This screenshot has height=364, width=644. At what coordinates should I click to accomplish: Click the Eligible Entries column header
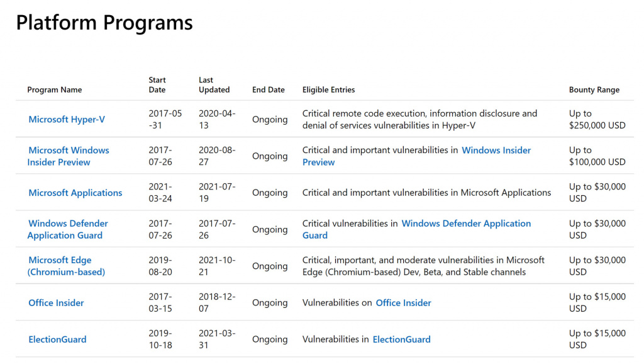point(328,89)
